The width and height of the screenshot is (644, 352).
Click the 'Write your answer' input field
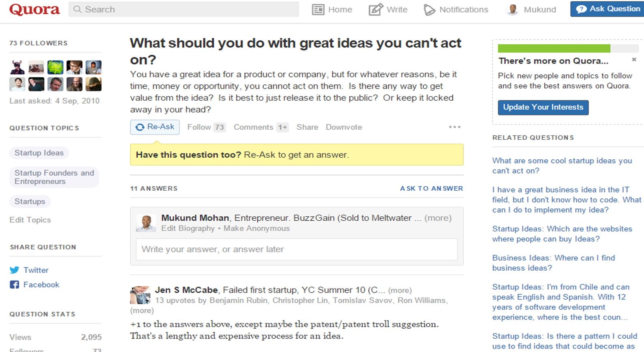[x=296, y=249]
